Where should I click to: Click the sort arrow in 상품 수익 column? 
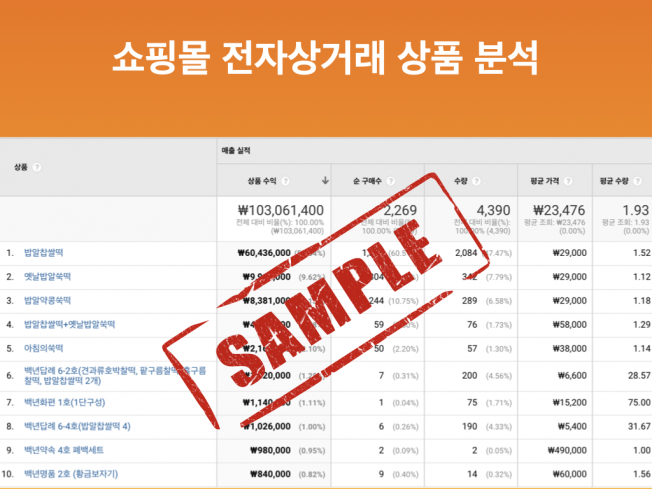pos(325,180)
